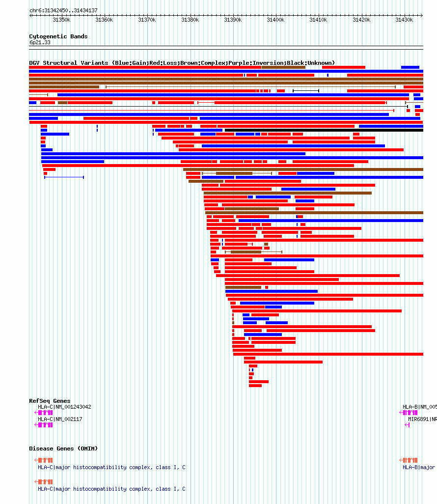The height and width of the screenshot is (504, 437).
Task: Click the small magenta MIR6891 gene glyph
Action: (407, 425)
